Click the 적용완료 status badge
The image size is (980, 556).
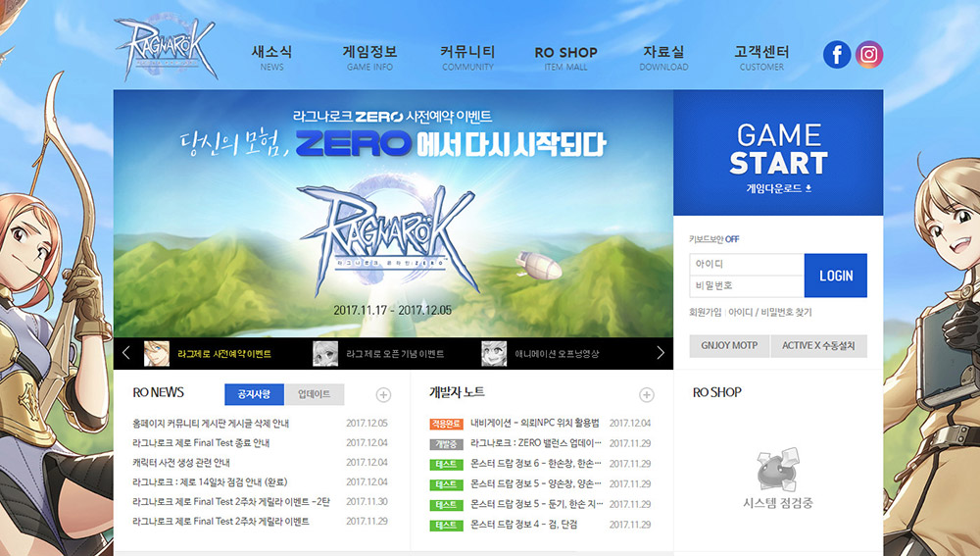tap(446, 424)
